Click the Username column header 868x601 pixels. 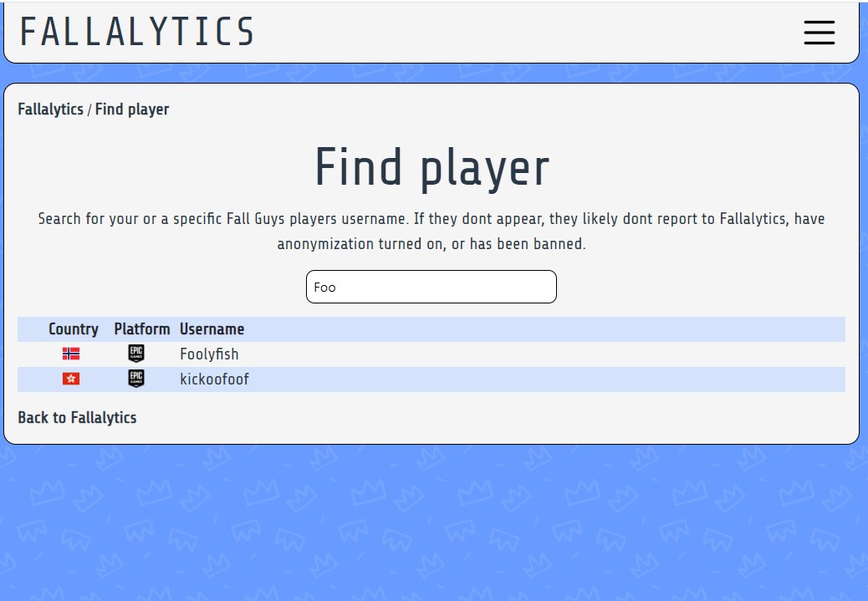(212, 329)
